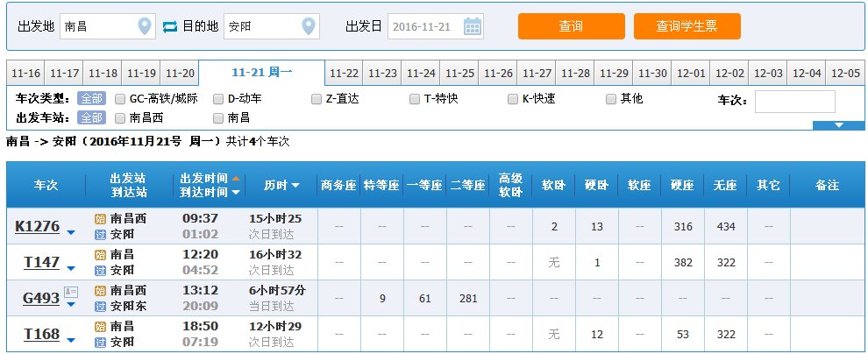
Task: Switch to the 11-22 date tab
Action: (x=344, y=74)
